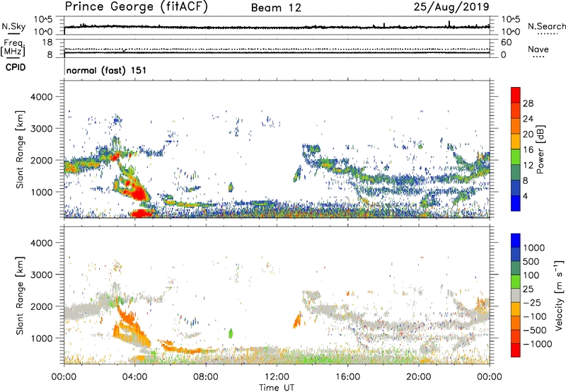Click the date '25/Aug/2019'

(451, 7)
